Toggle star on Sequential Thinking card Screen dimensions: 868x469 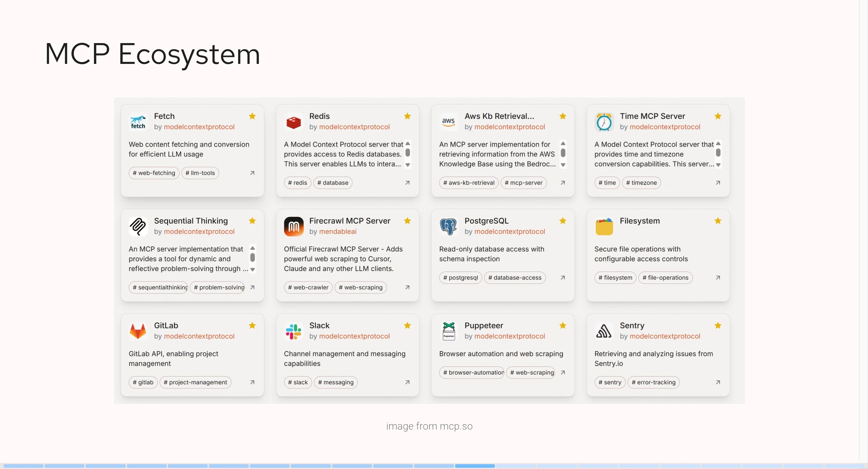pyautogui.click(x=252, y=221)
